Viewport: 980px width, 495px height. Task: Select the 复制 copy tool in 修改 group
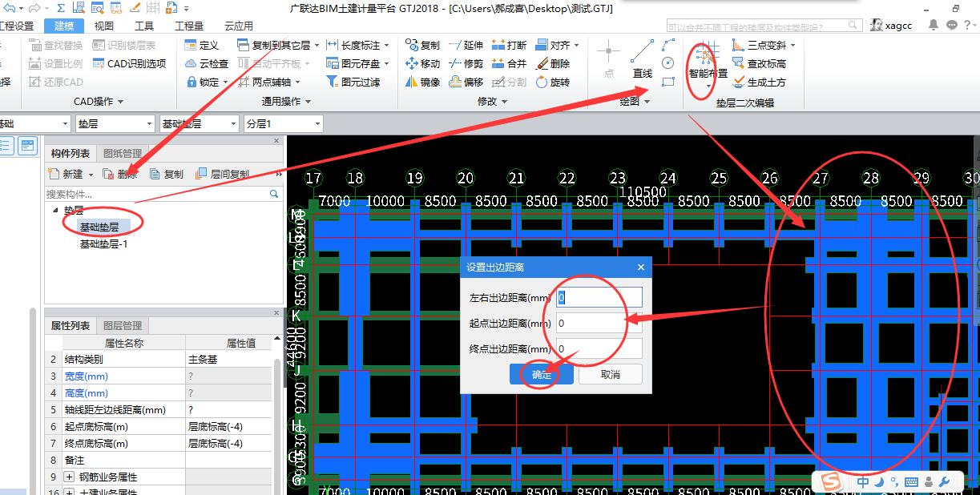point(422,46)
